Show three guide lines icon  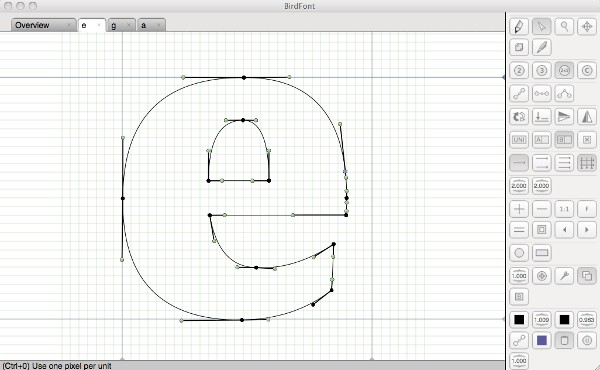click(x=564, y=163)
